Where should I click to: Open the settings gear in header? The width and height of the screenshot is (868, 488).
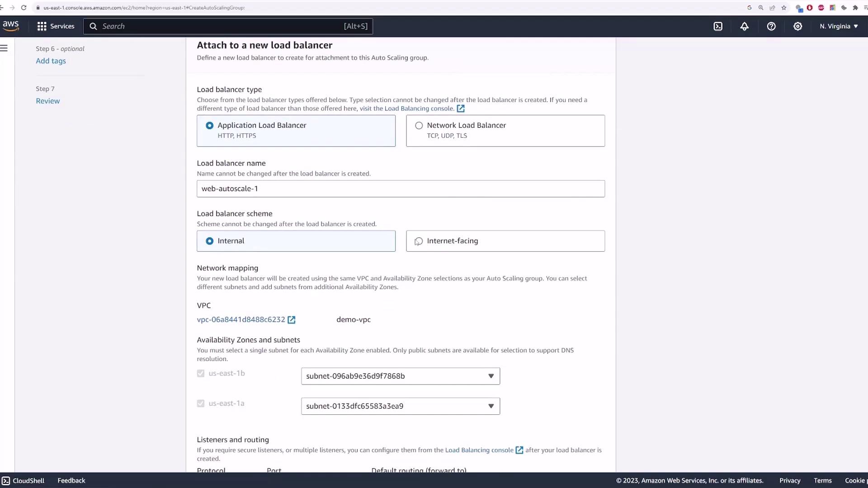797,26
